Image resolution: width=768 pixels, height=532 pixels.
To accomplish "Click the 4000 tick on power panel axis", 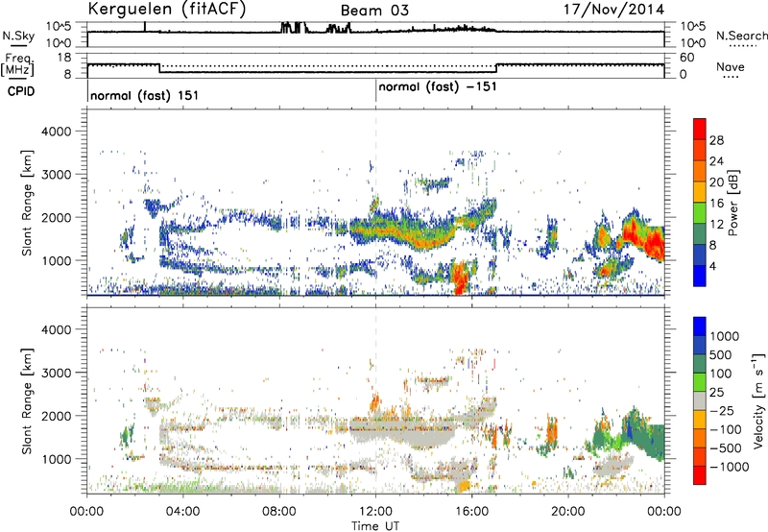I will (x=56, y=132).
